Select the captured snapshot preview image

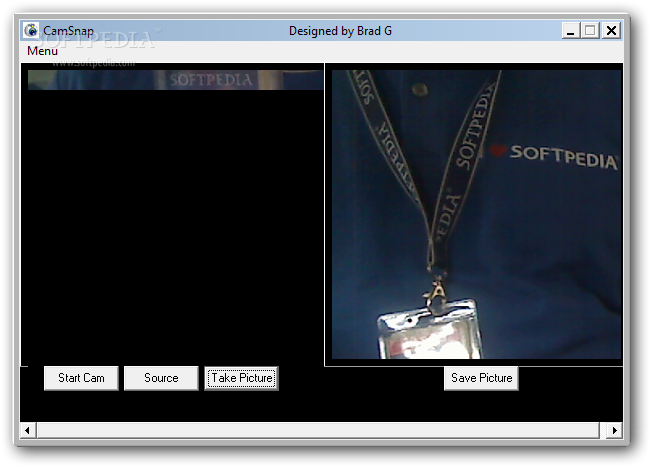pyautogui.click(x=477, y=214)
